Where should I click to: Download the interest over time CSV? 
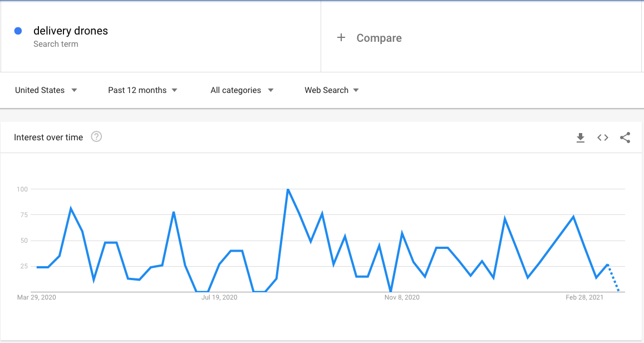[581, 138]
